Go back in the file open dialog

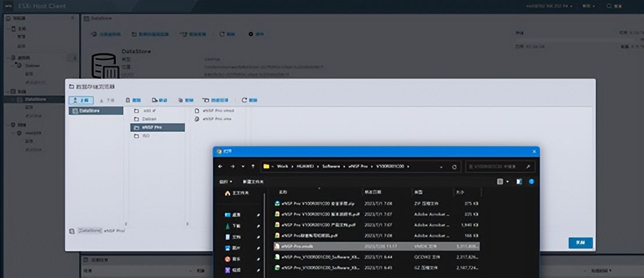[220, 167]
